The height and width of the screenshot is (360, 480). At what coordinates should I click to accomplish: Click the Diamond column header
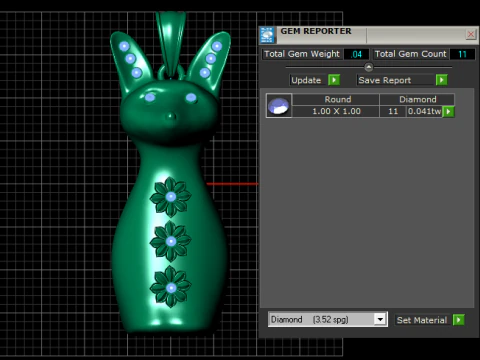coord(417,99)
